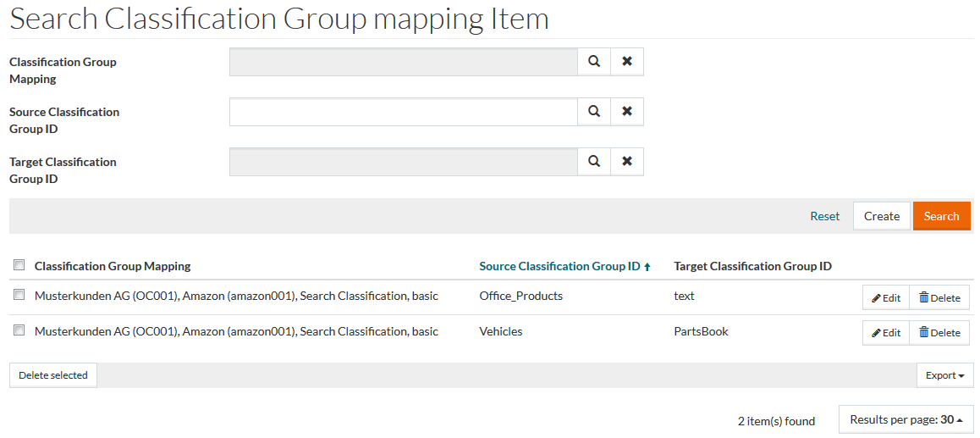Select the Vehicles row checkbox
This screenshot has height=438, width=980.
(x=19, y=330)
